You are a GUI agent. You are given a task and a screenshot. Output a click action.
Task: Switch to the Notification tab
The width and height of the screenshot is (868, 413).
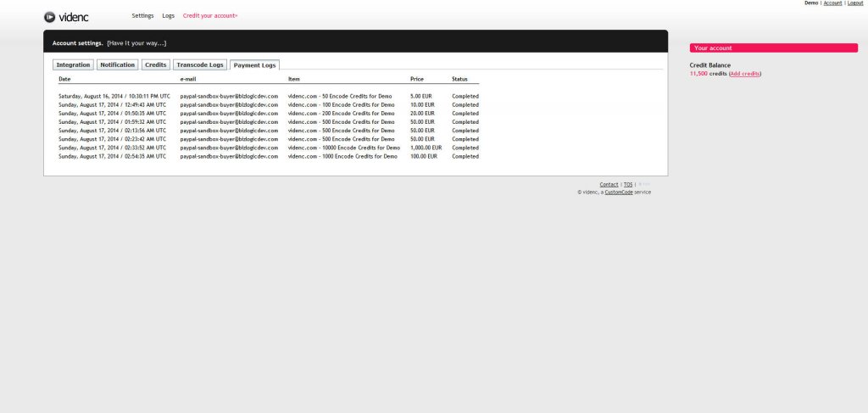pyautogui.click(x=117, y=64)
